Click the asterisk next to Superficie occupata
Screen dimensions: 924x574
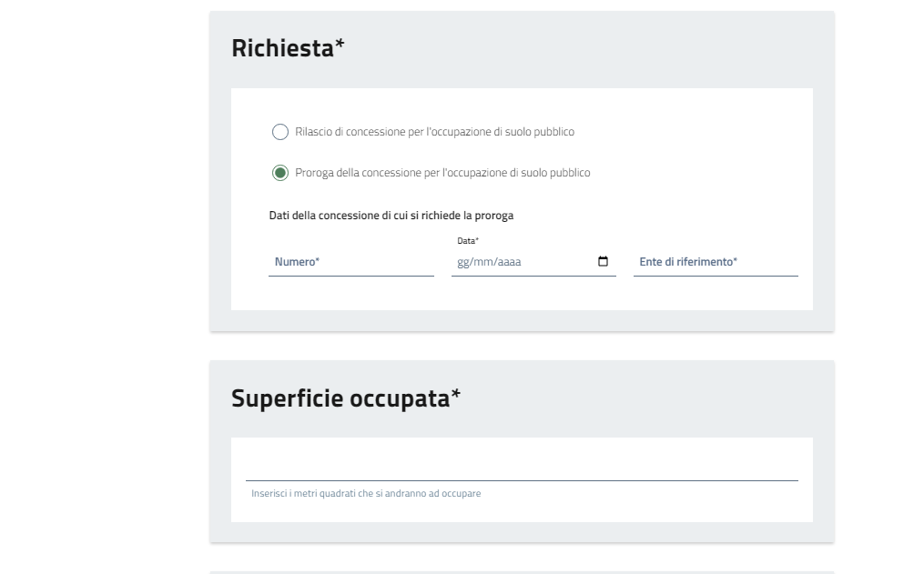[x=455, y=395]
